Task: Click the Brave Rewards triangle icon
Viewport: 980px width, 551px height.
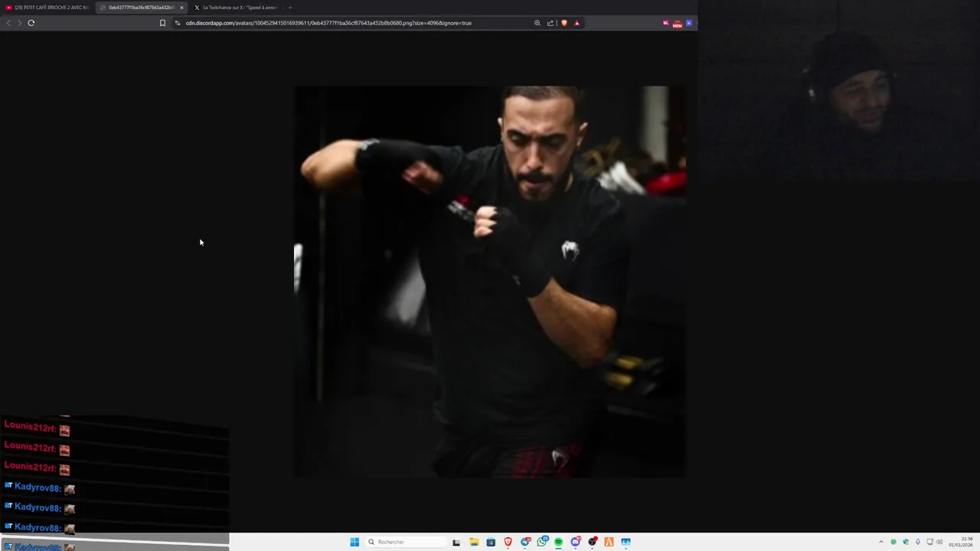Action: (577, 23)
